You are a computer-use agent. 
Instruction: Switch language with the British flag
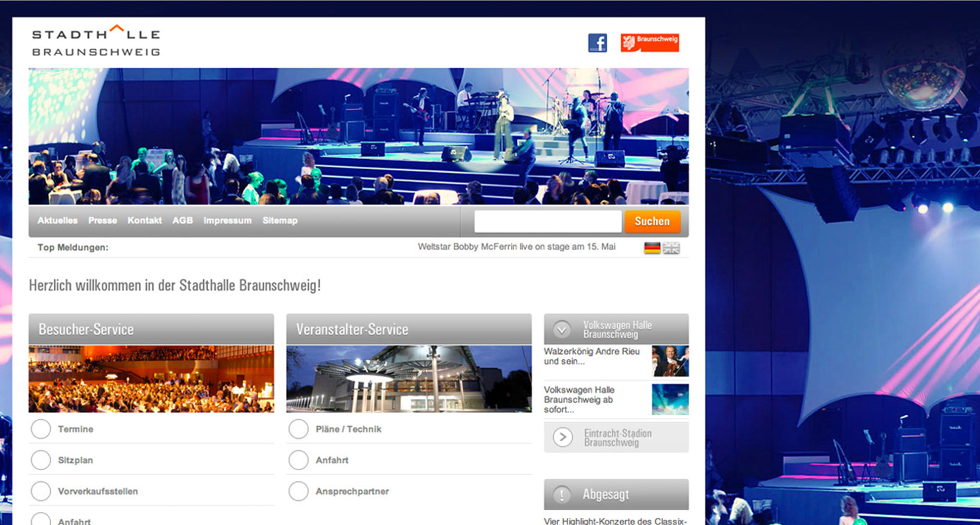click(671, 248)
